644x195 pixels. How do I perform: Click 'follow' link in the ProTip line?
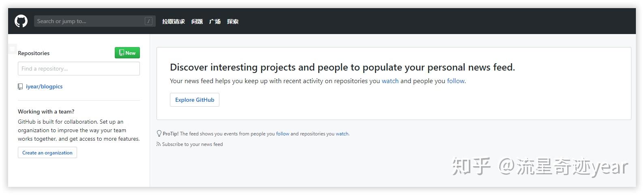pyautogui.click(x=283, y=134)
